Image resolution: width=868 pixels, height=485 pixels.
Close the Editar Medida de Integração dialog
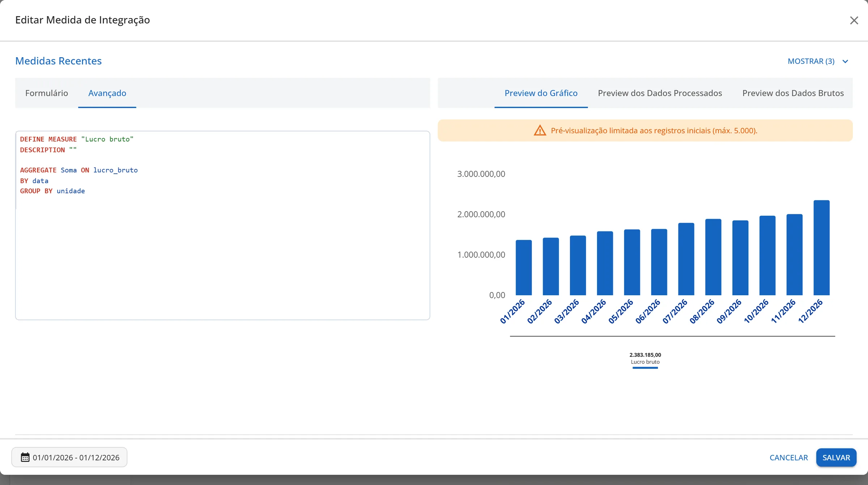coord(854,20)
